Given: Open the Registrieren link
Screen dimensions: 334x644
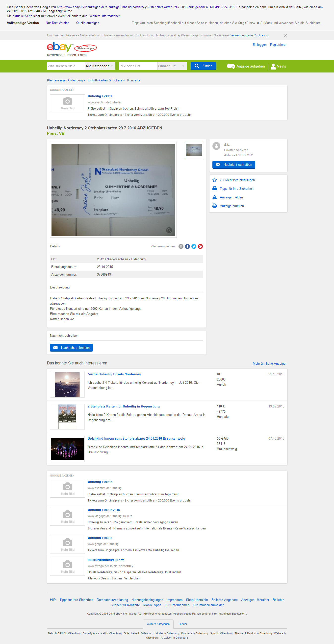Looking at the screenshot, I should [x=279, y=45].
